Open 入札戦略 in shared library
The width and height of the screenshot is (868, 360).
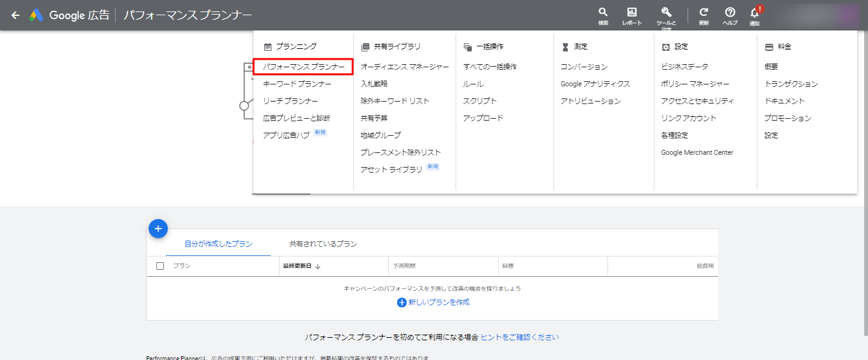(x=374, y=84)
